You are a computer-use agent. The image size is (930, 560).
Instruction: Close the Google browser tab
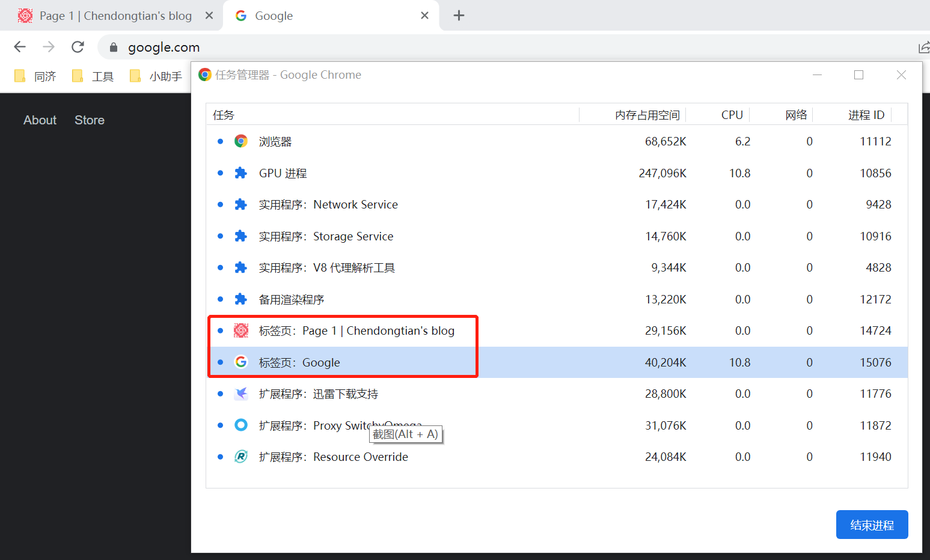coord(424,16)
